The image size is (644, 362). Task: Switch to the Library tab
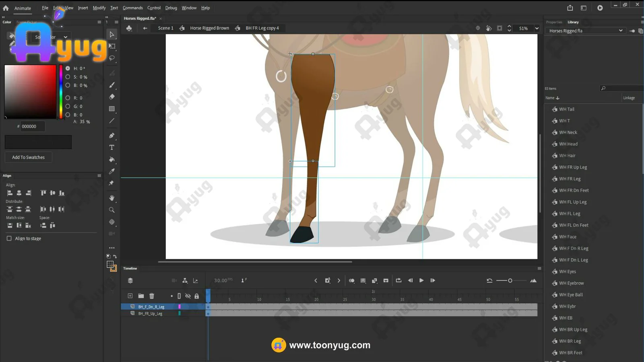(x=573, y=22)
